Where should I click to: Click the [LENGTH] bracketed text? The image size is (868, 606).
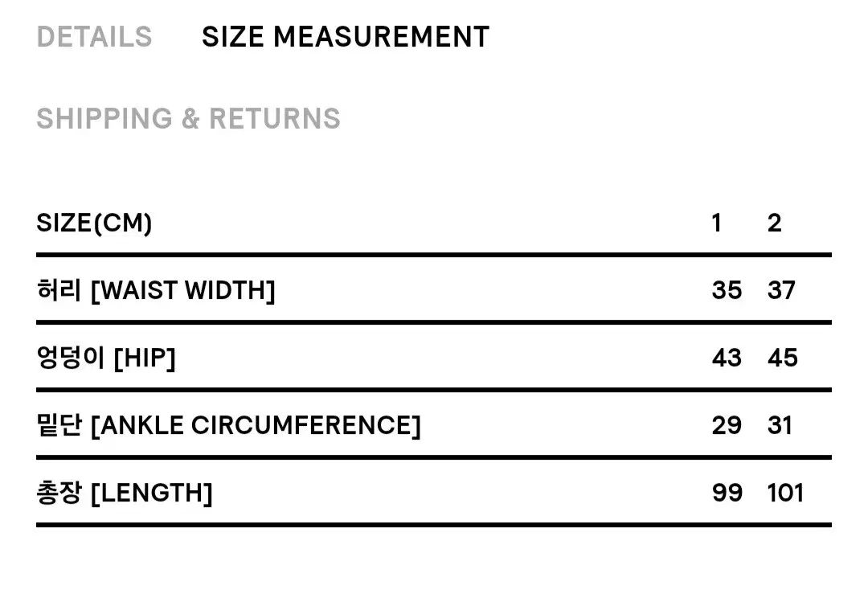[151, 493]
